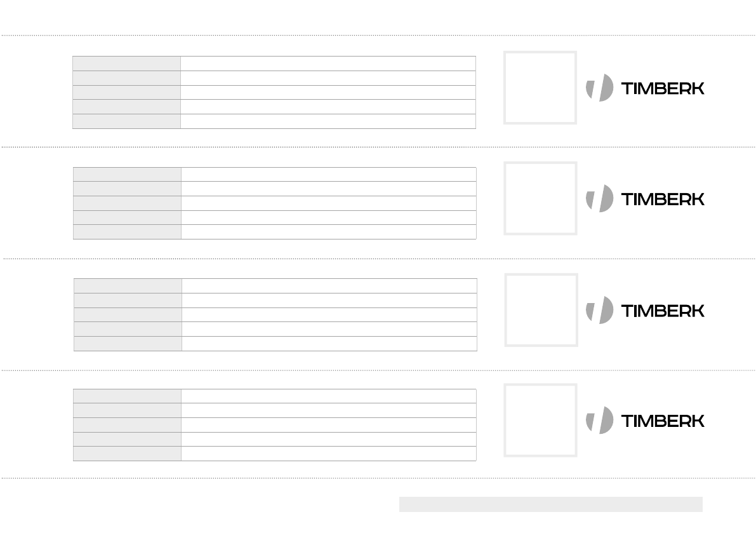Click the Timberk logo in the second coupon

pos(645,198)
